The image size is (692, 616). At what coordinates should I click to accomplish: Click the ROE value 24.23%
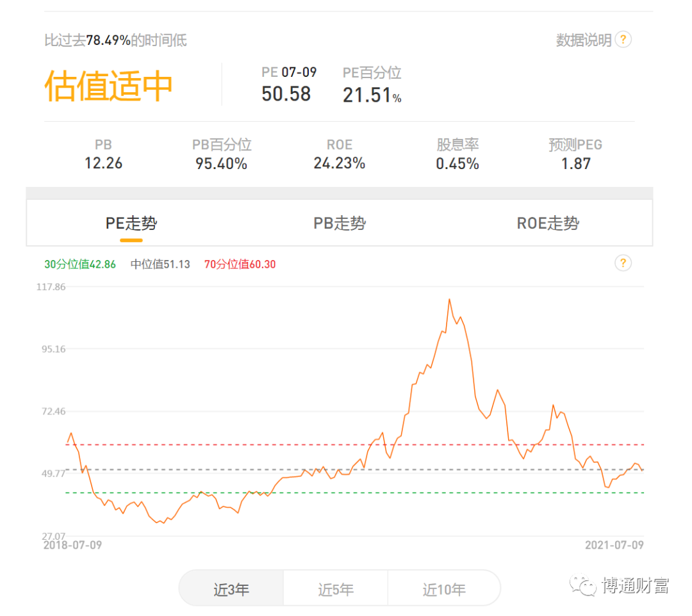click(340, 163)
